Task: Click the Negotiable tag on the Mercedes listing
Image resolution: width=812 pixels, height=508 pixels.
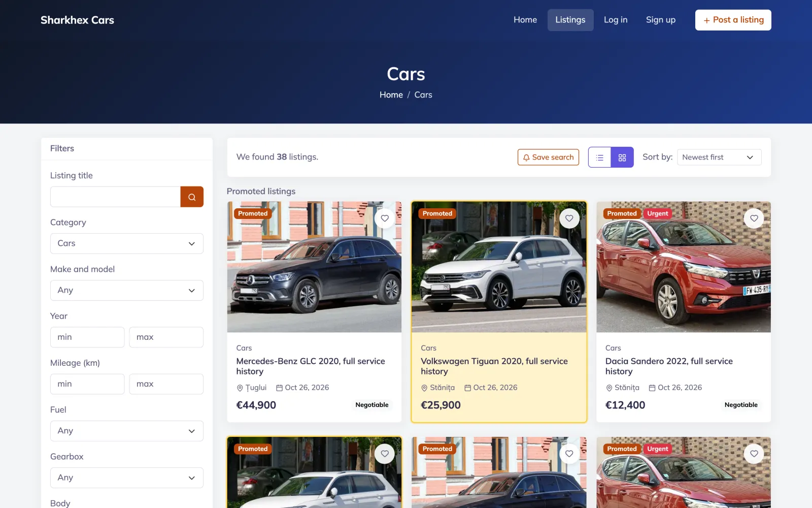Action: 372,405
